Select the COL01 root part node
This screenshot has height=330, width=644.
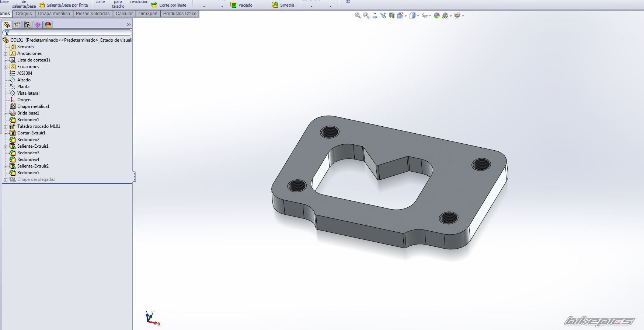click(67, 40)
